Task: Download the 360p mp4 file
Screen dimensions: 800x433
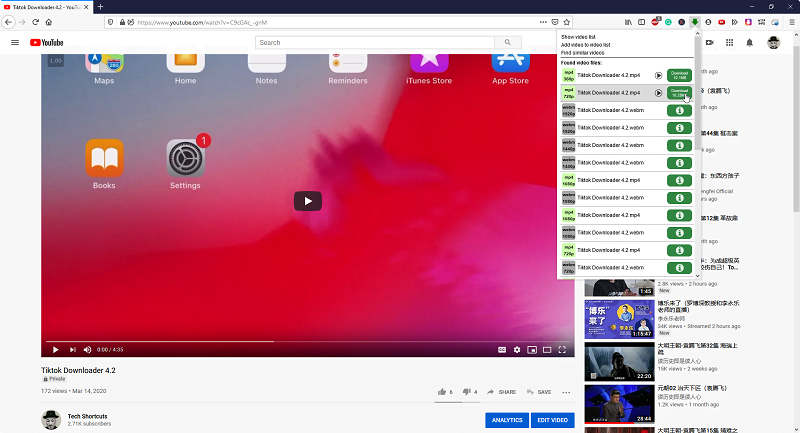Action: [679, 75]
